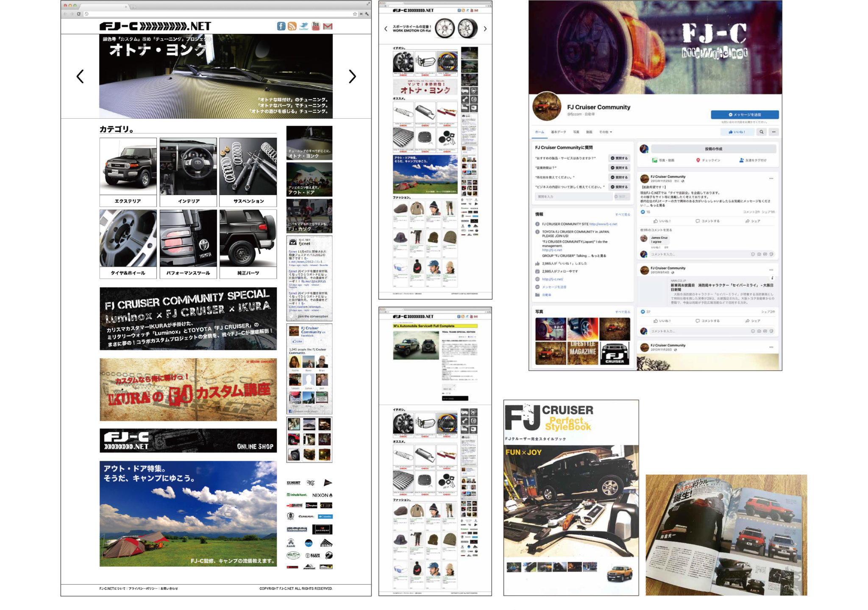Switch to the ホーム tab on Facebook page
This screenshot has width=868, height=610.
(x=540, y=132)
